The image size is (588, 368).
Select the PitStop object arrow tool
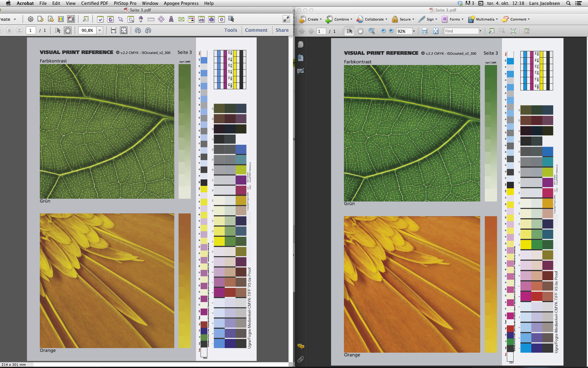tap(121, 19)
